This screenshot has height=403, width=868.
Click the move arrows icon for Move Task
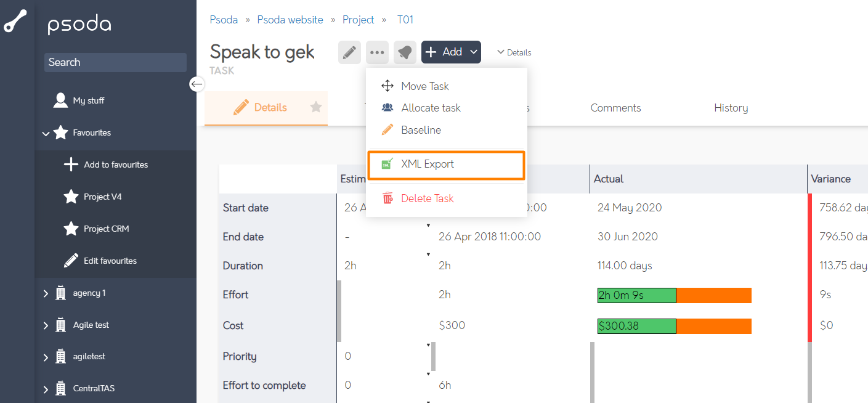click(387, 86)
